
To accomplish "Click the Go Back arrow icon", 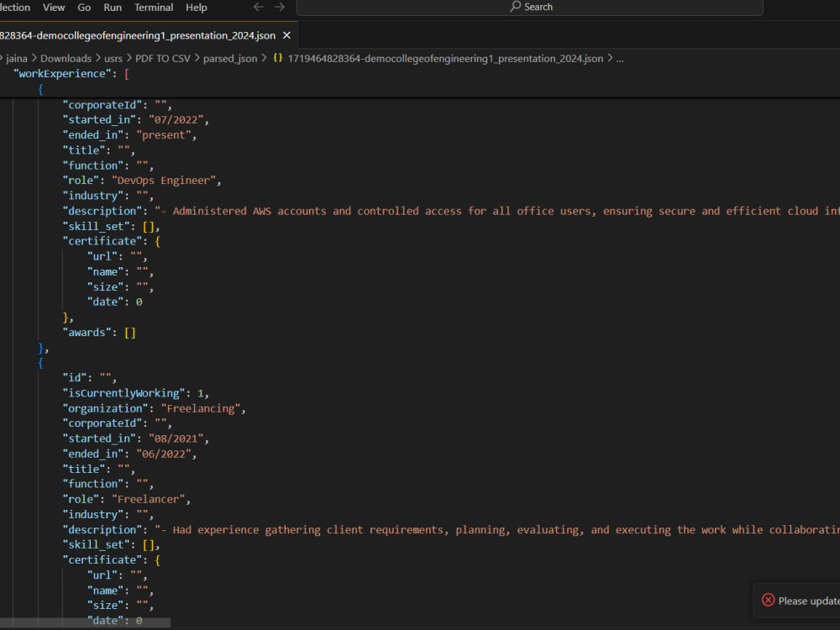I will coord(259,7).
